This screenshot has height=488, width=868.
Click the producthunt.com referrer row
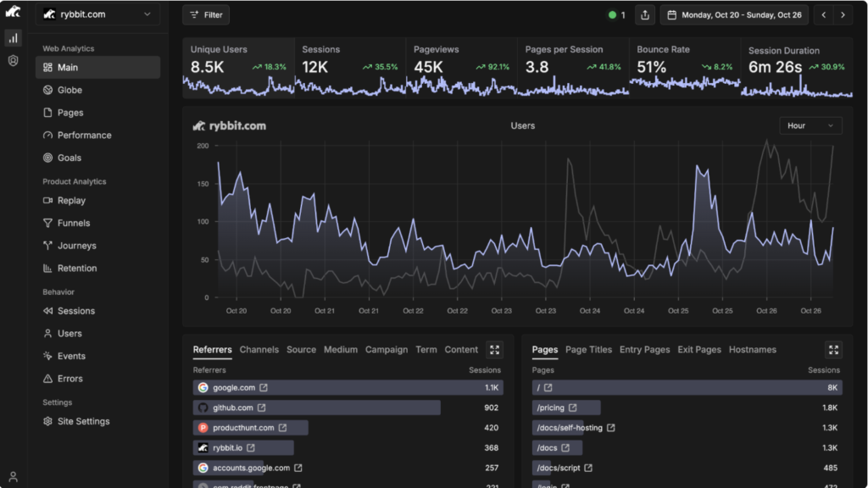(348, 428)
